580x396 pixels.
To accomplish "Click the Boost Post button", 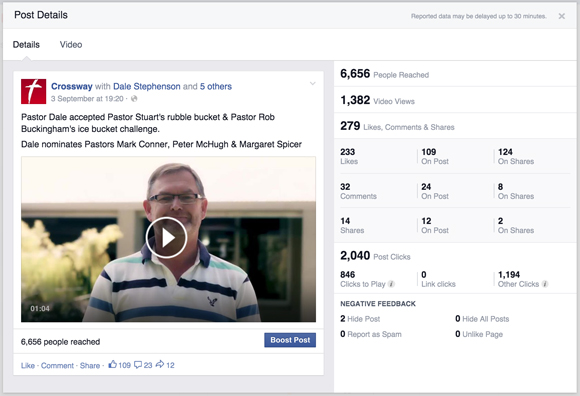I will click(x=290, y=340).
